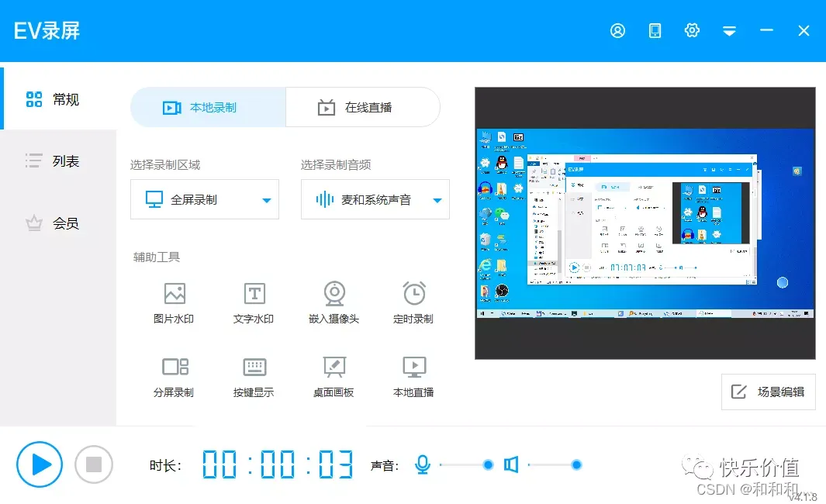Switch to the 列表 sidebar tab

pos(58,161)
